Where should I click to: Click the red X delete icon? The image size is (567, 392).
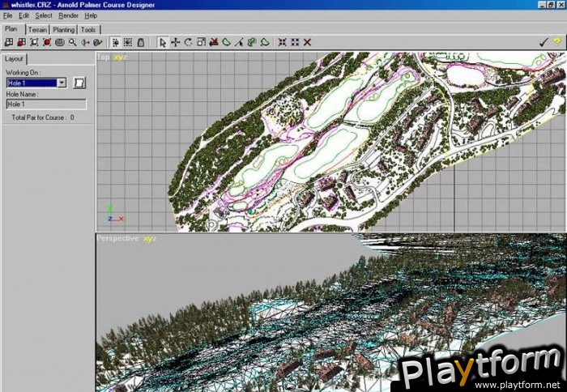click(307, 42)
